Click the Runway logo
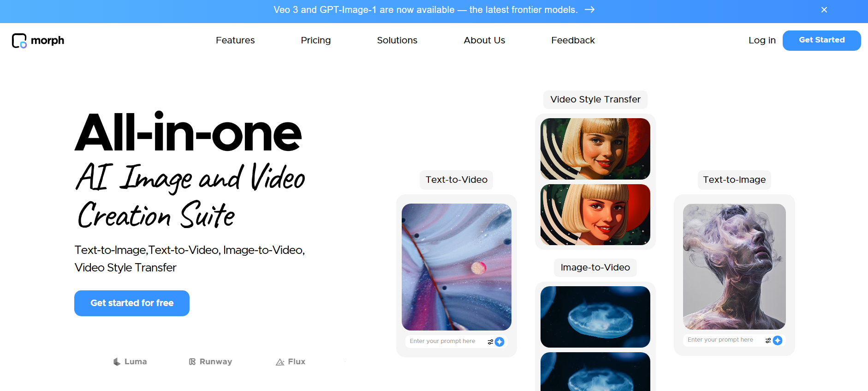 point(210,362)
